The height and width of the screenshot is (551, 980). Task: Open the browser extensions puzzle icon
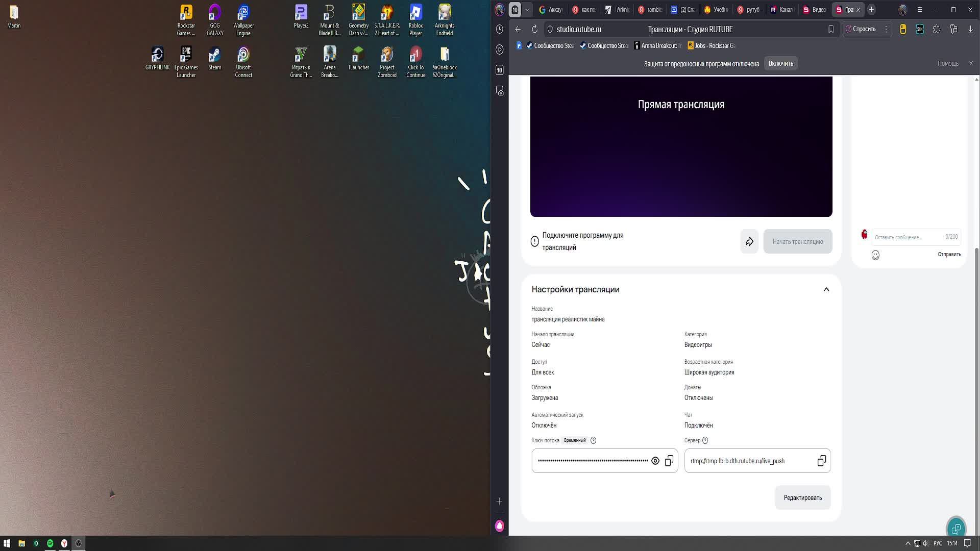coord(936,29)
